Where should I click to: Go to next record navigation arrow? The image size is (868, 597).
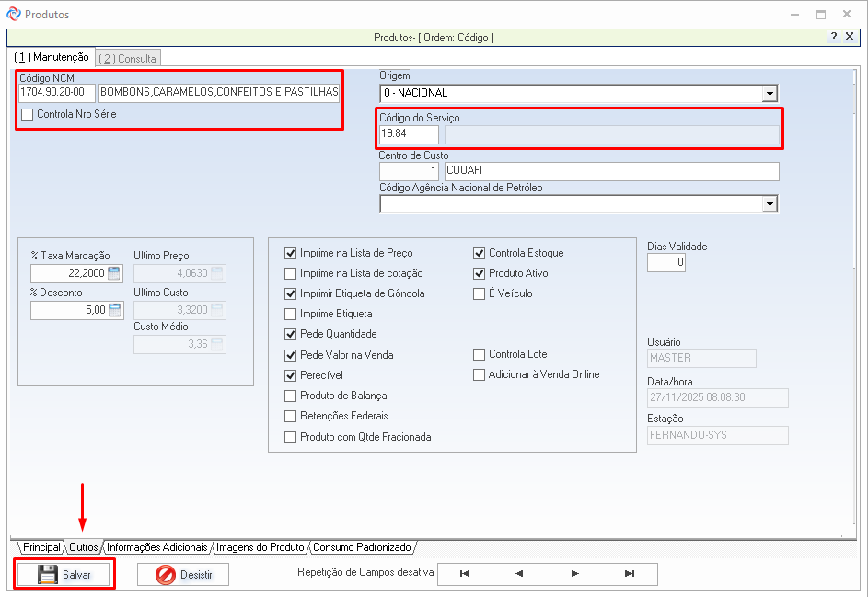pos(574,574)
